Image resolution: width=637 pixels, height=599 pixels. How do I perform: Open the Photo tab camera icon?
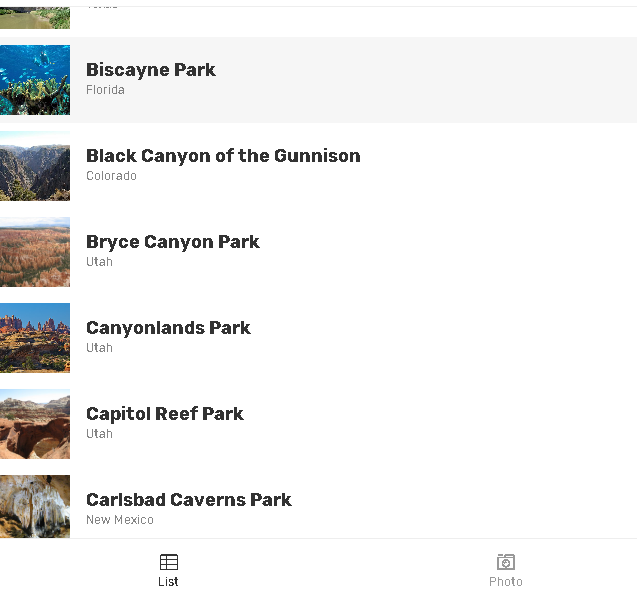tap(506, 562)
